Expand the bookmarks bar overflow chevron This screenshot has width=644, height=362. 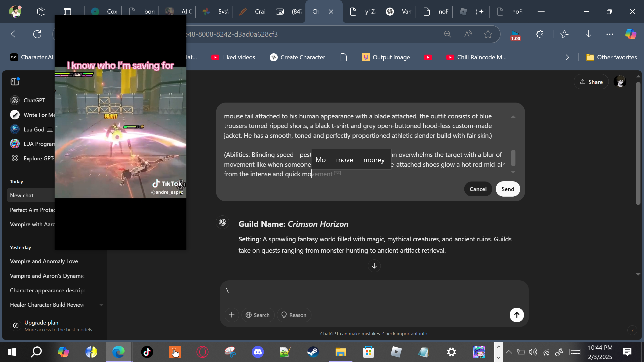(567, 57)
